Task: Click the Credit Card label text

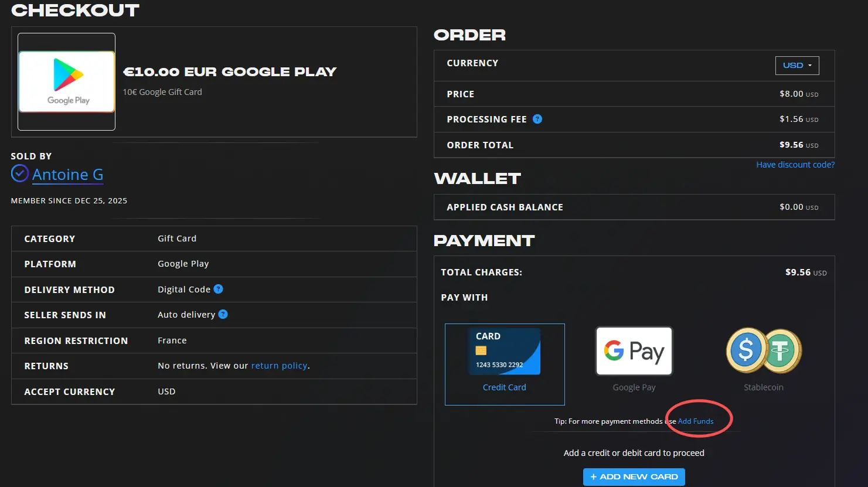Action: click(505, 387)
